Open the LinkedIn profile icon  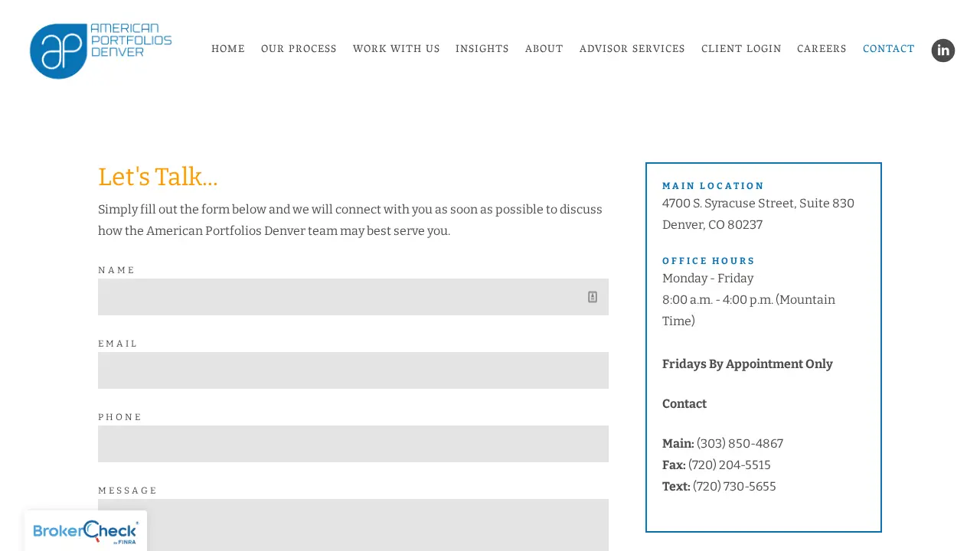(x=943, y=51)
